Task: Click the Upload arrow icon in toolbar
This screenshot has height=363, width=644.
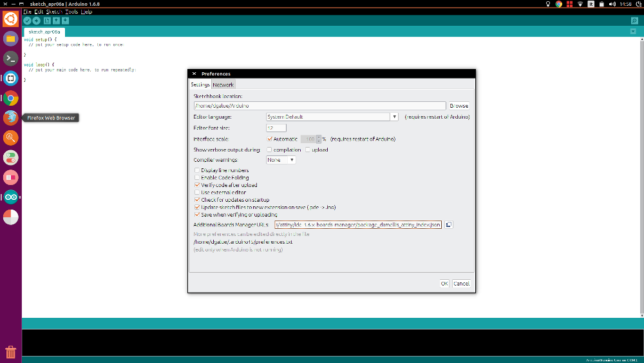Action: point(37,21)
